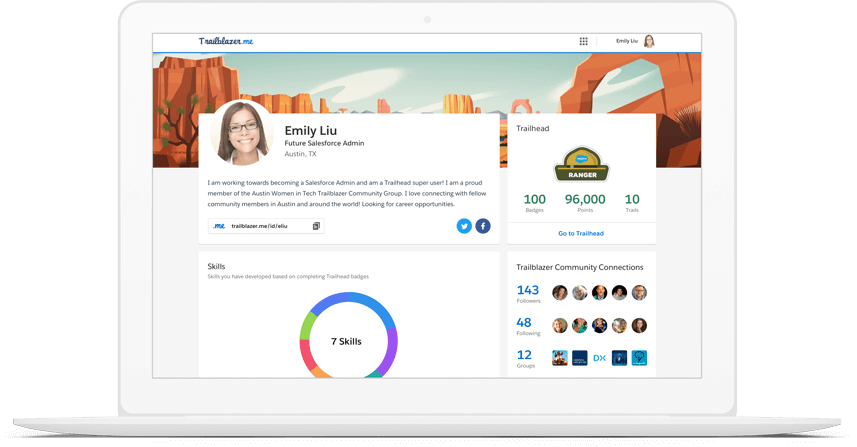Open woman in green top in Following

coord(579,326)
